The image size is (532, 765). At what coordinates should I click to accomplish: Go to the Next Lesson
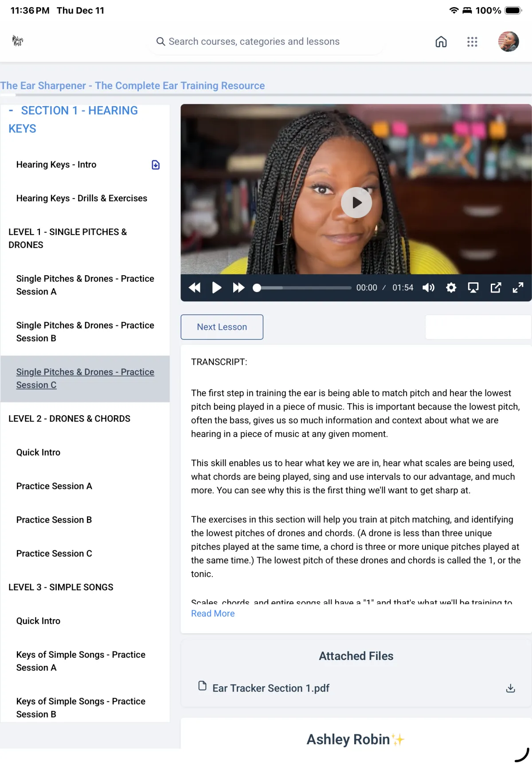pos(222,327)
